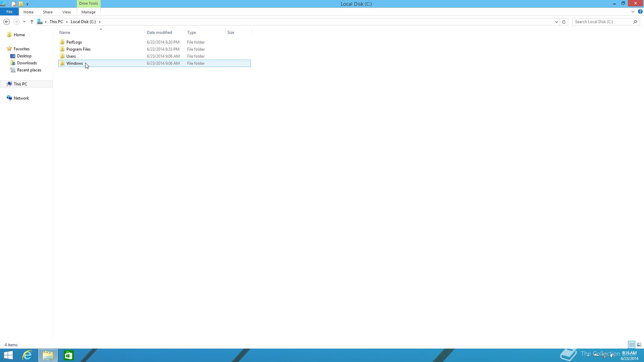Show hidden tray icons arrow
The width and height of the screenshot is (644, 362).
[x=588, y=356]
